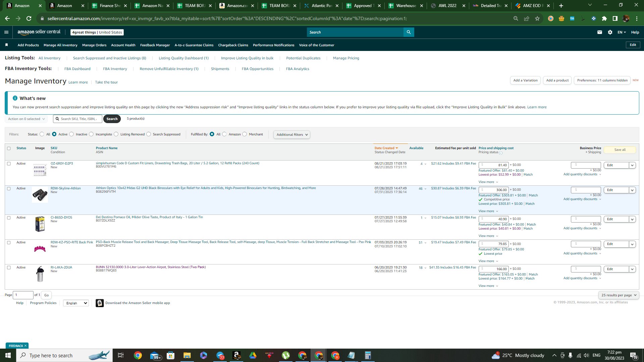Click Add a product button
The image size is (644, 362).
(x=557, y=80)
